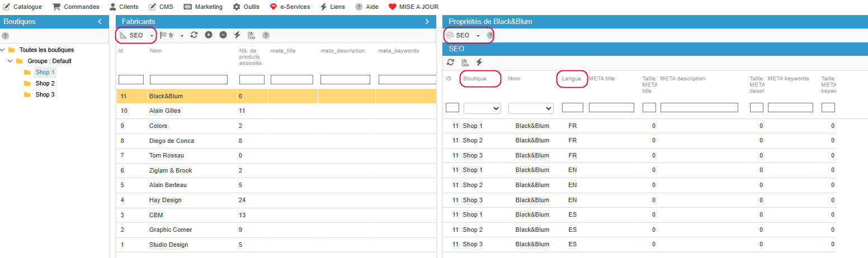Select Shop 2 in boutiques tree
This screenshot has height=258, width=868.
click(x=45, y=83)
